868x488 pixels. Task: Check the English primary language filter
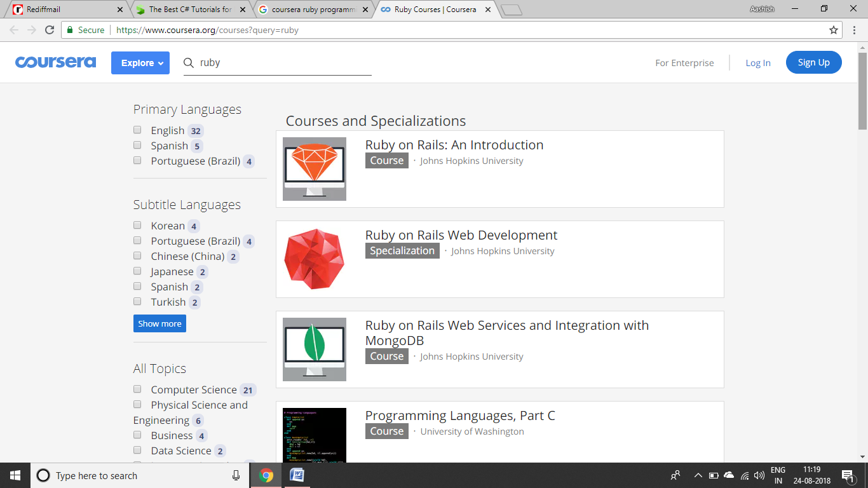pyautogui.click(x=137, y=130)
